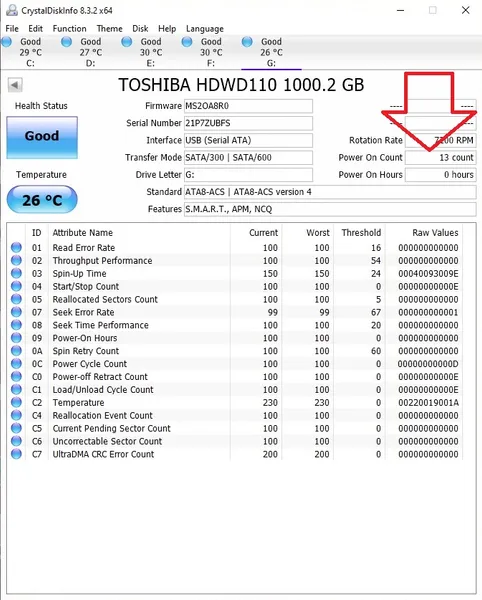Screen dimensions: 482x600
Task: Click the Threshold column header
Action: point(361,233)
